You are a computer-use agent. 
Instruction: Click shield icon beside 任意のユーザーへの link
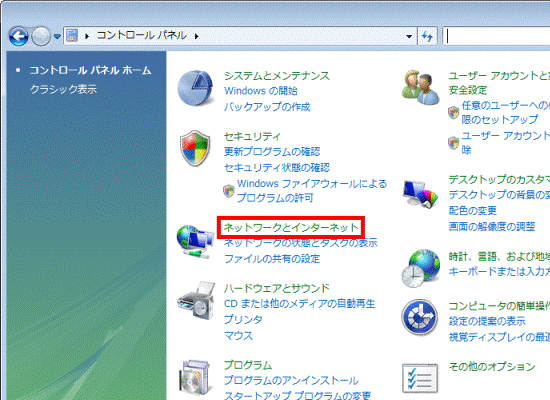coord(454,113)
